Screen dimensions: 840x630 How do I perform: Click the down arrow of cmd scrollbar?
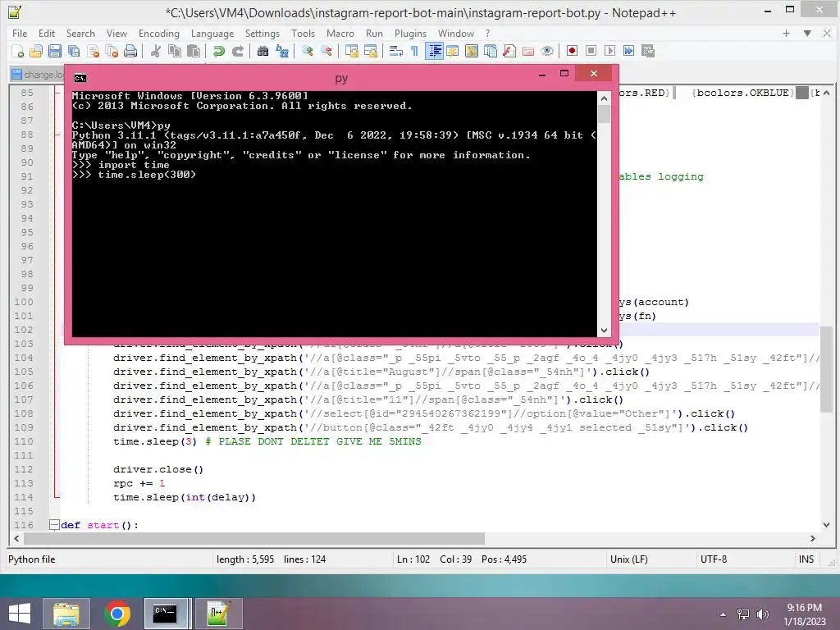click(605, 331)
